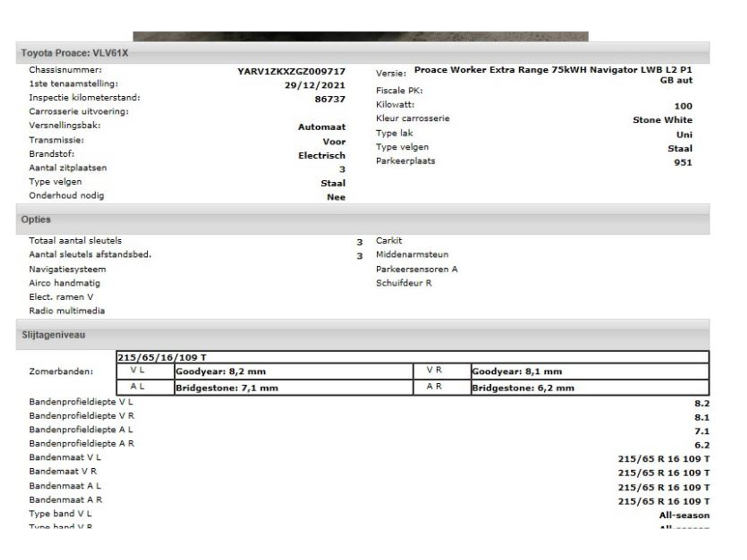
Task: Click the Bandenmaat A L row label
Action: click(x=65, y=486)
